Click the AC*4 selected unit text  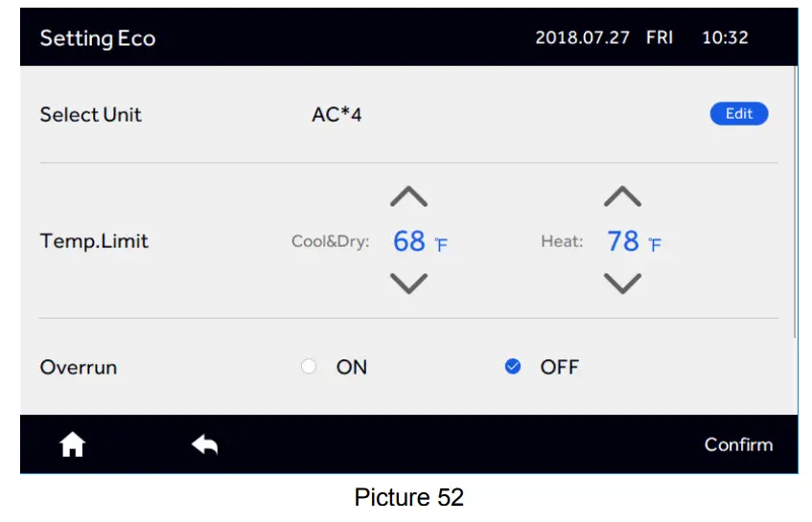(336, 115)
